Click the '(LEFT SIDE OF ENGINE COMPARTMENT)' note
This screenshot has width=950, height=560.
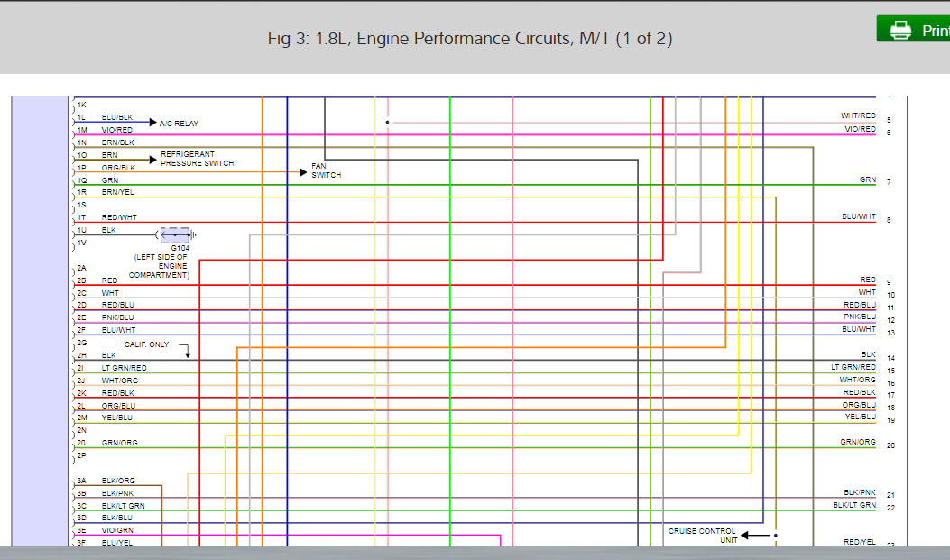161,266
